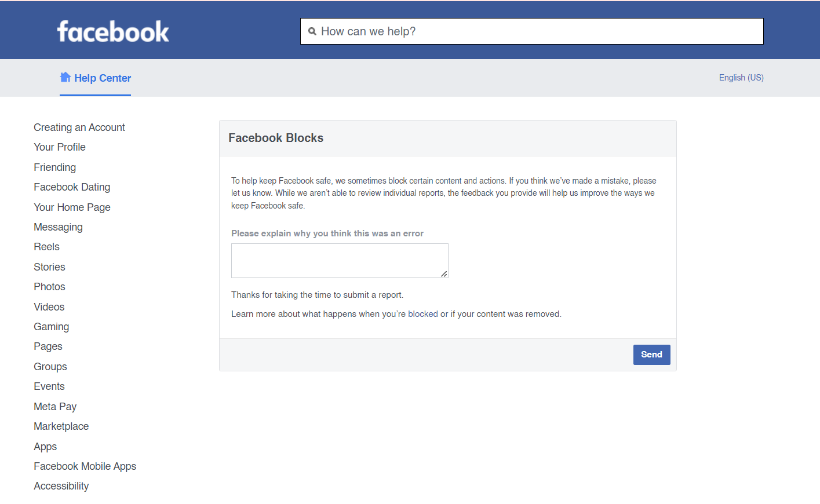Click the Help Center home icon
Viewport: 820px width, 504px height.
pos(65,77)
